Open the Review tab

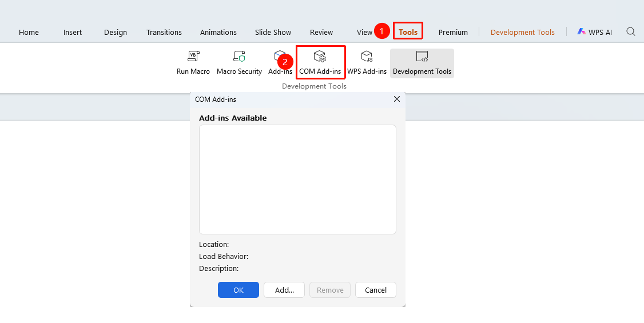pos(321,32)
